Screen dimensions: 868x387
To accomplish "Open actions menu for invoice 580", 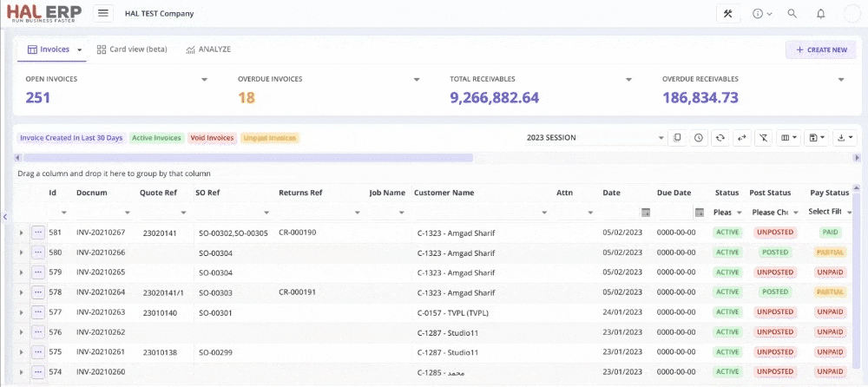I will [38, 253].
